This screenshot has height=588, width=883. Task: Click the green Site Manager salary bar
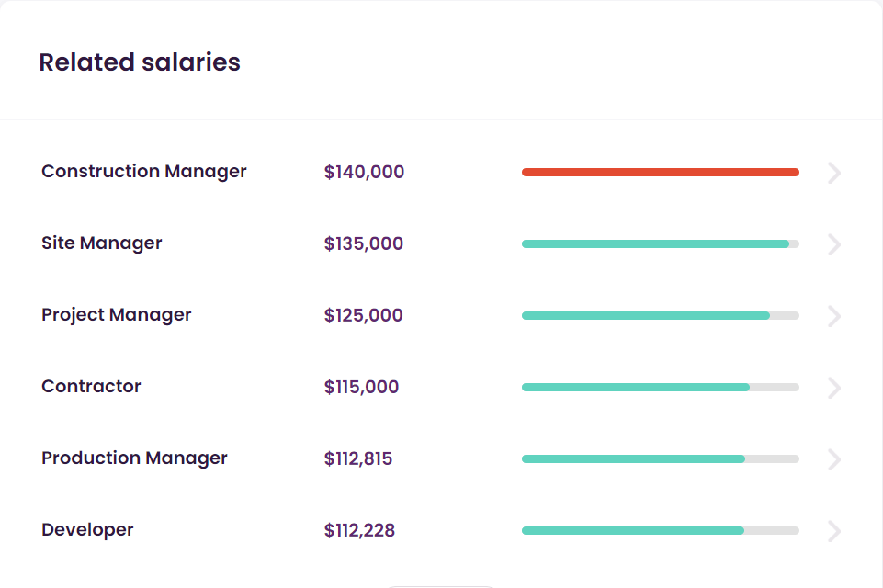655,244
